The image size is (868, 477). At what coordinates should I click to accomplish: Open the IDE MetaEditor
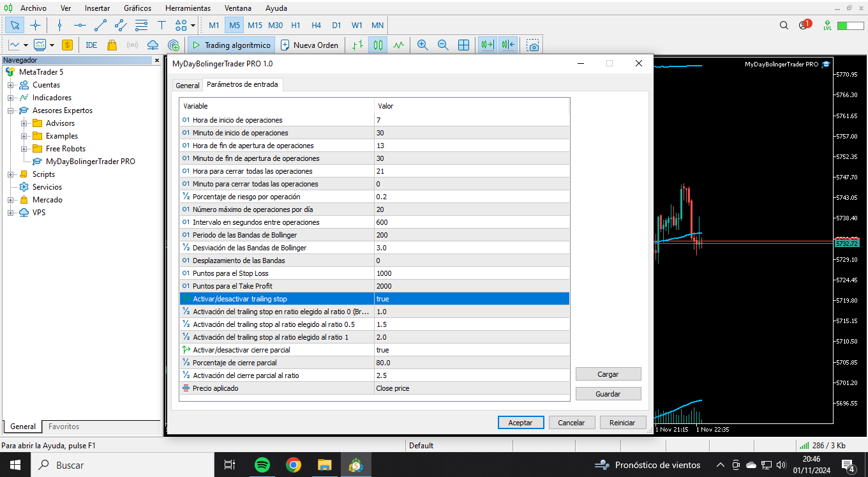pyautogui.click(x=91, y=45)
